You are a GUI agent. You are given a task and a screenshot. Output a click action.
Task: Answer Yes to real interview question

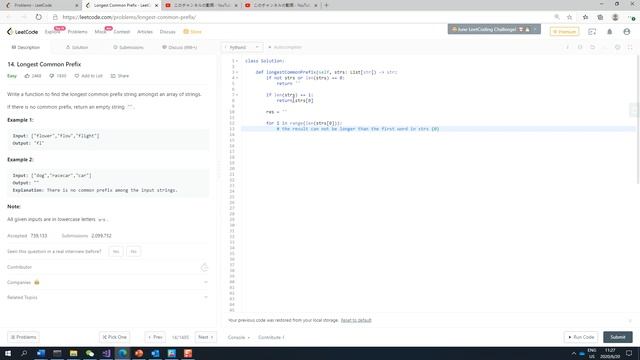[x=116, y=251]
